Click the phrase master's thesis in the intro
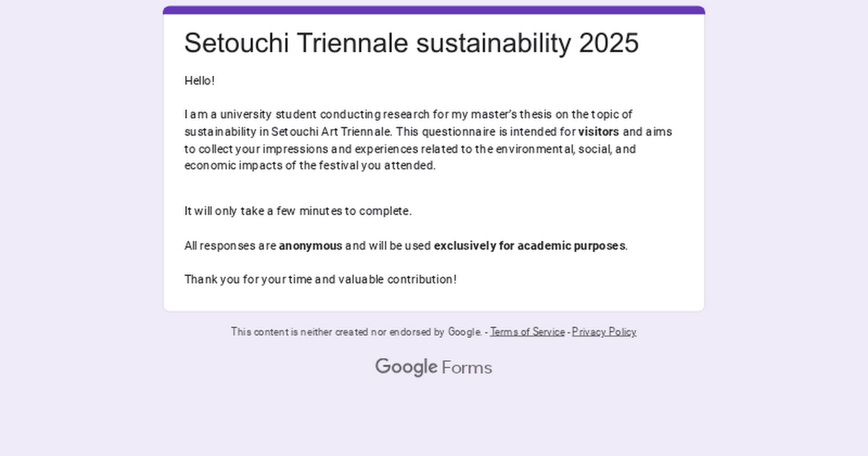 click(500, 114)
